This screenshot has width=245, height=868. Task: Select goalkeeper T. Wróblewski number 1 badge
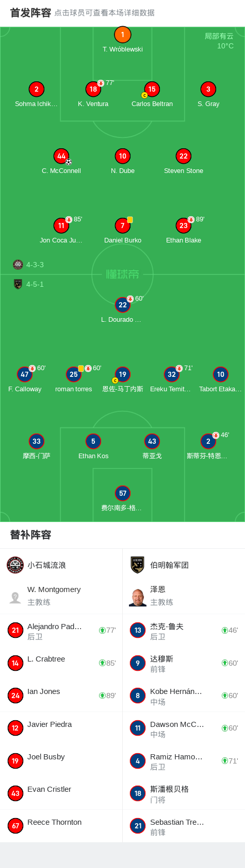(x=123, y=35)
